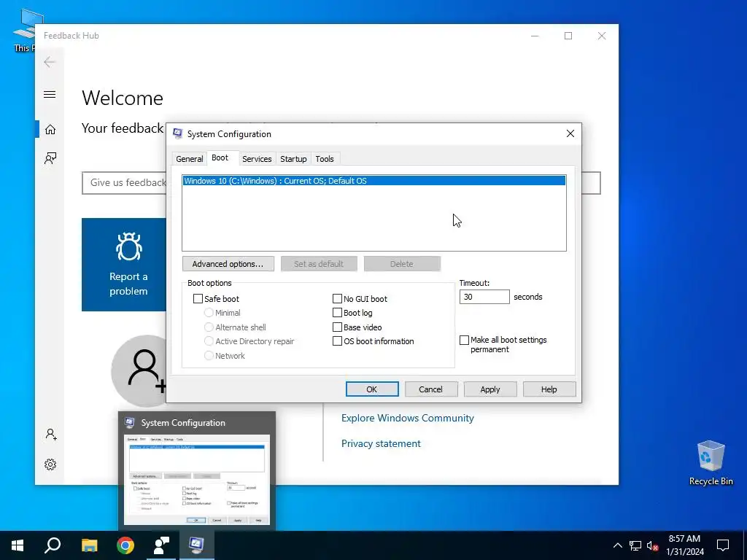Click OK in System Configuration

click(372, 389)
